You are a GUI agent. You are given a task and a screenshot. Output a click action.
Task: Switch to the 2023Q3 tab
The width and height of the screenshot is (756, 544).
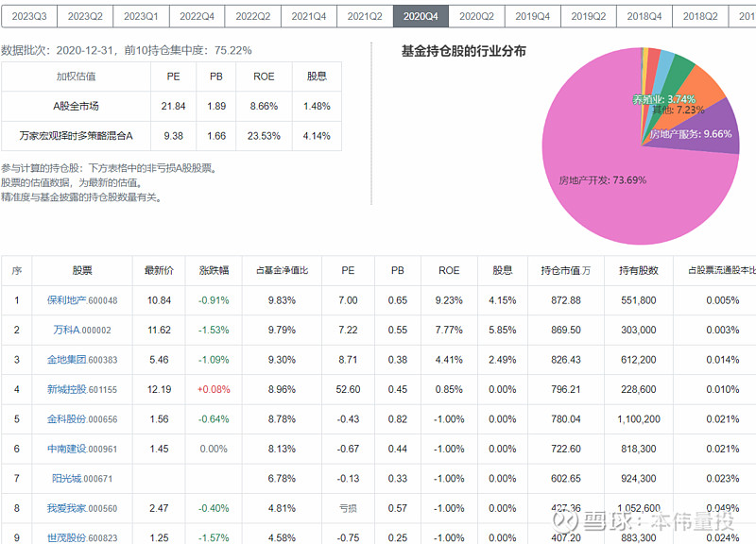pyautogui.click(x=29, y=16)
